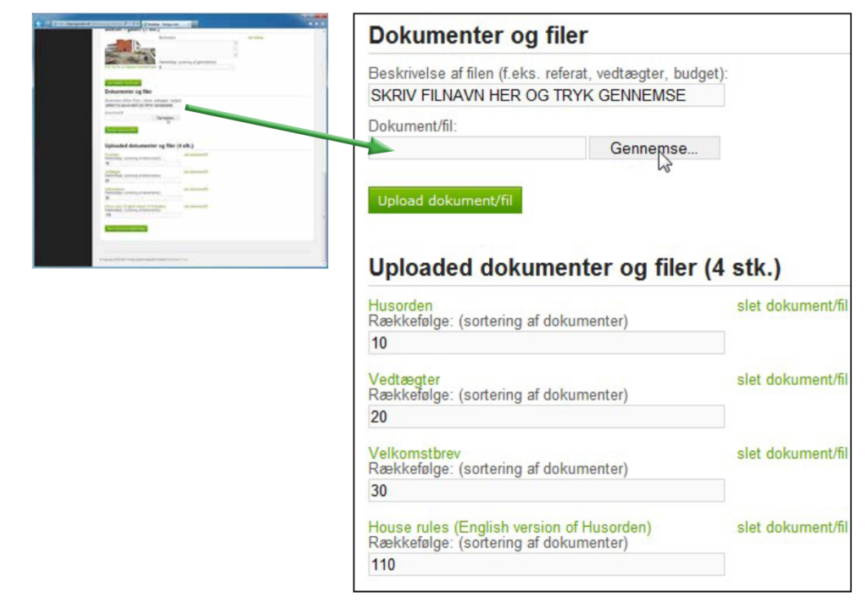Click the Velkomstbrev sort order field showing 30
This screenshot has width=868, height=609.
(x=546, y=490)
